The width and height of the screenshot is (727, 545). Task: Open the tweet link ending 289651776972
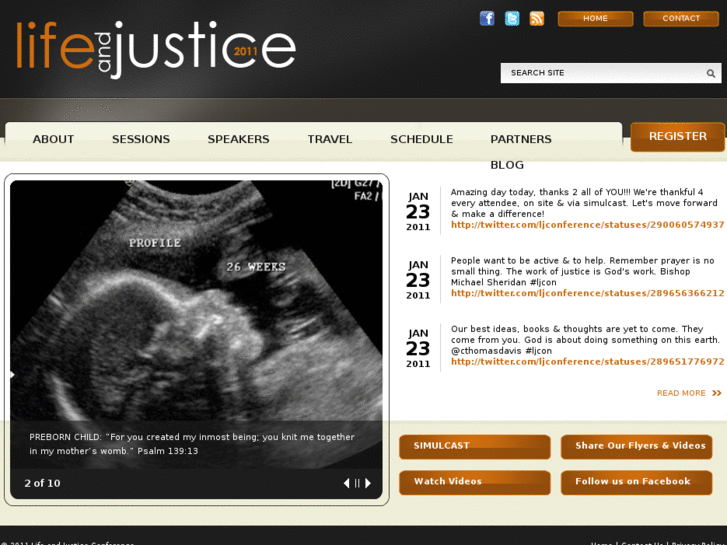(587, 362)
